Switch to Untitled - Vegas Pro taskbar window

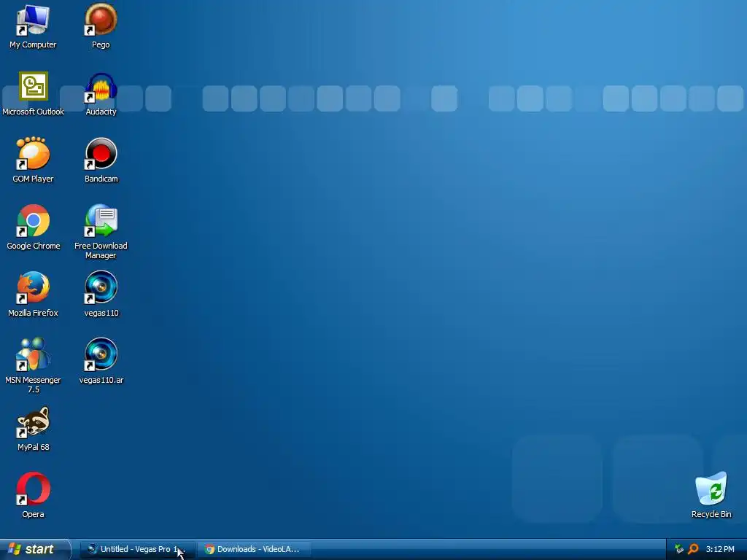coord(137,549)
